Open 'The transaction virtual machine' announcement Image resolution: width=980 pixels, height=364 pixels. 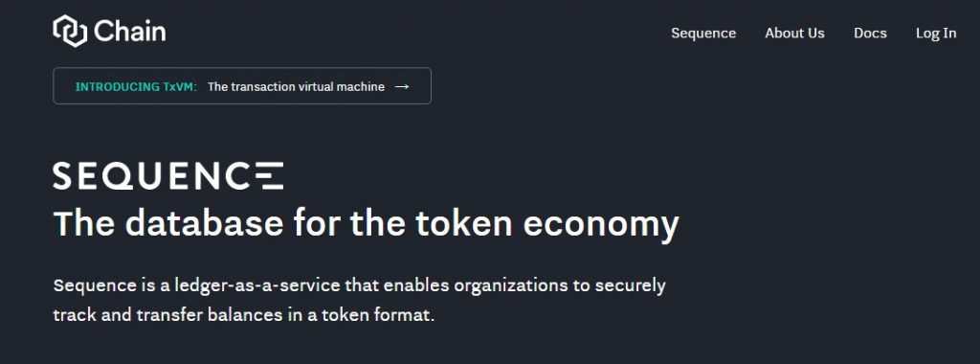(x=296, y=87)
